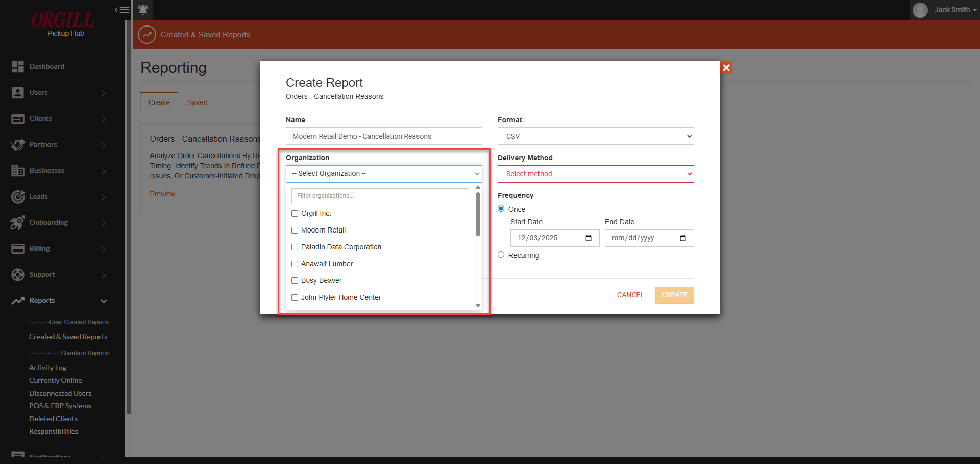Click the Users person icon

[x=18, y=93]
